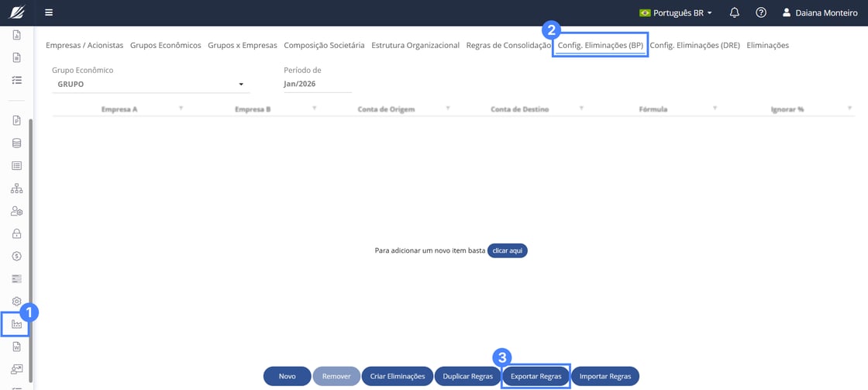Open the notifications bell
This screenshot has width=868, height=390.
coord(735,12)
